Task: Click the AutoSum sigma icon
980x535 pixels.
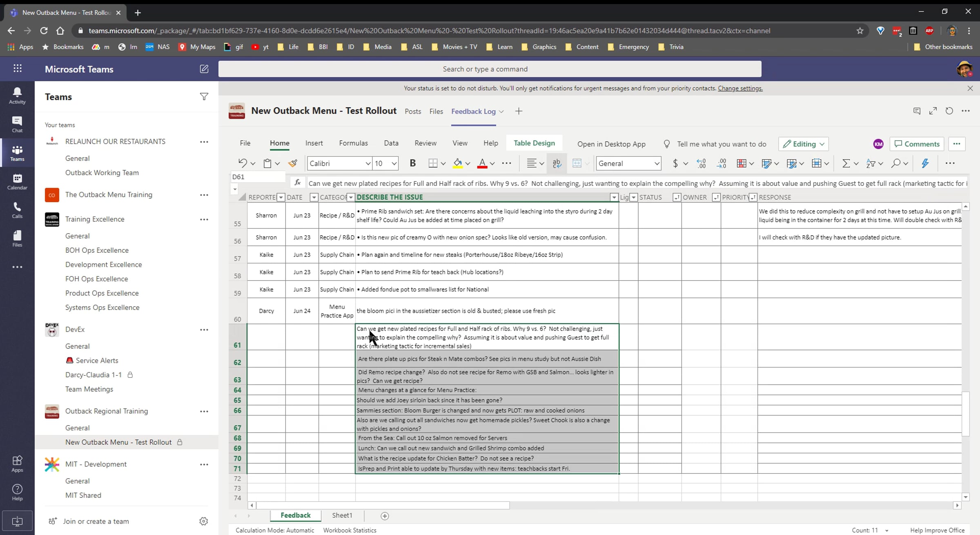Action: 846,163
